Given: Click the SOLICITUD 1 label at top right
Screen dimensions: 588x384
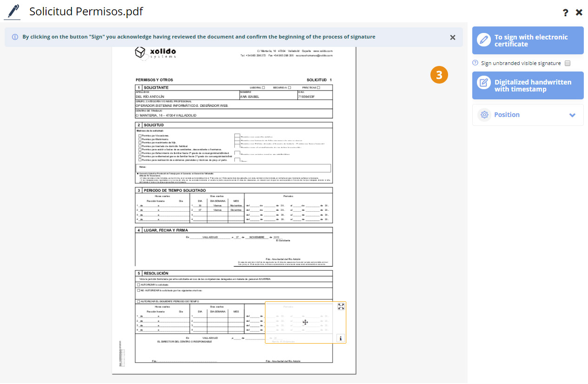Looking at the screenshot, I should click(319, 80).
